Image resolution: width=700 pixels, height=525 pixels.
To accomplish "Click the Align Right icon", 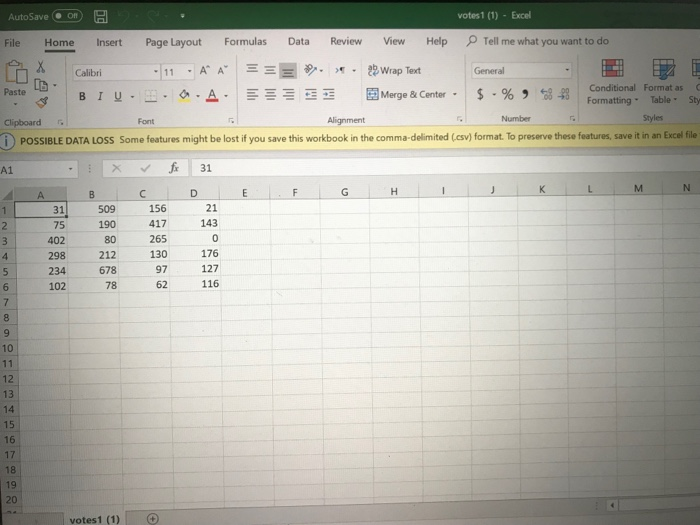I will [288, 95].
